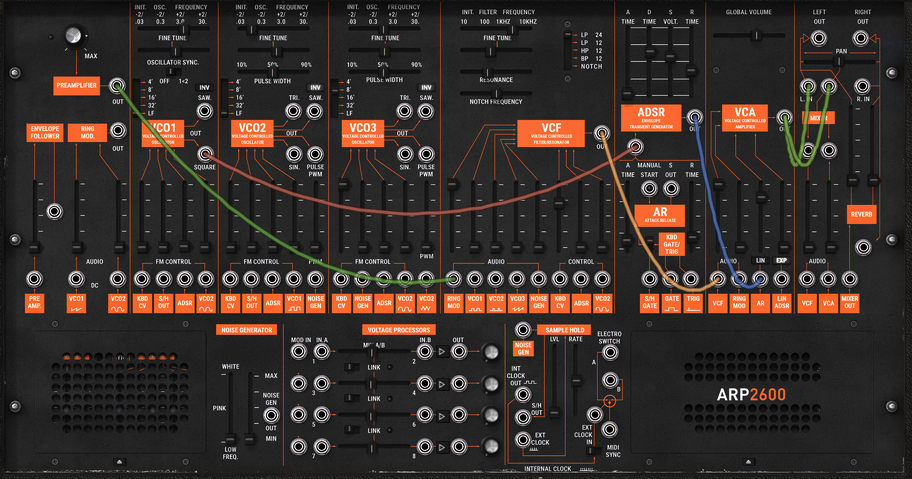Click the jack below the REVERB label
This screenshot has height=479, width=912.
[x=863, y=247]
